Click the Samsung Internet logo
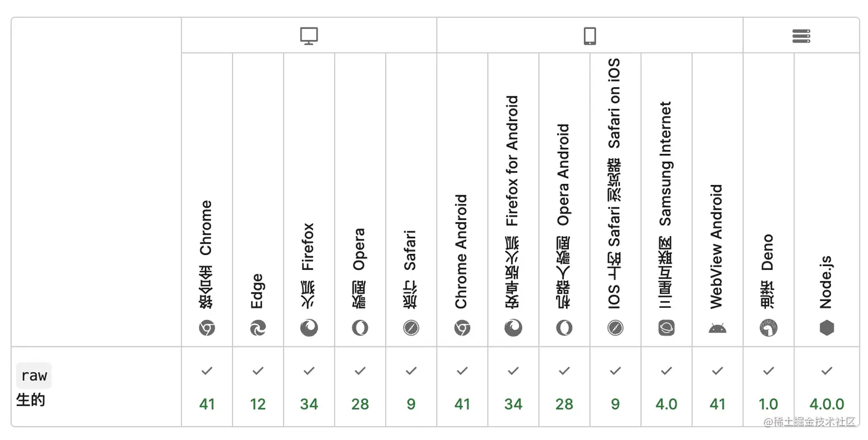This screenshot has height=440, width=868. tap(666, 328)
